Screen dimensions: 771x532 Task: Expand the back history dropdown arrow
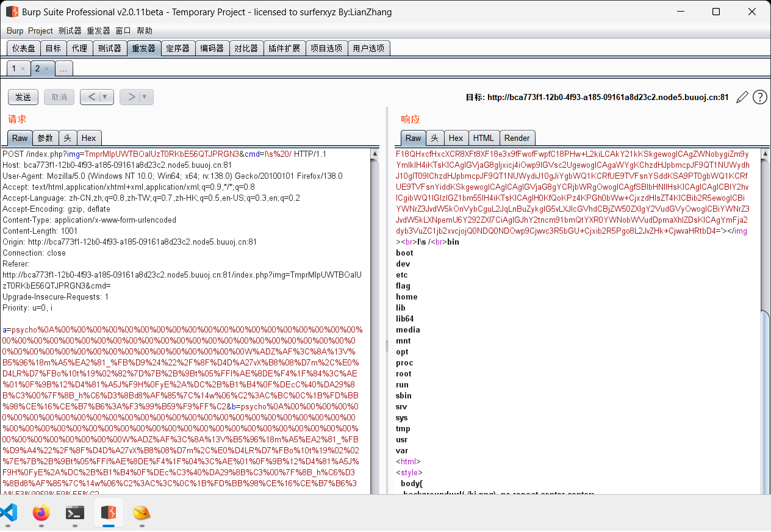pyautogui.click(x=106, y=96)
